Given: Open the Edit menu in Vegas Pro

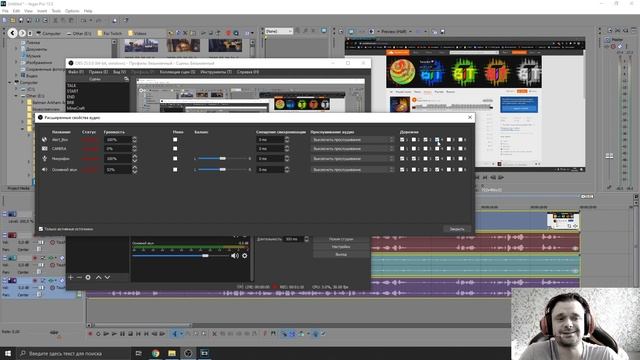Looking at the screenshot, I should (16, 11).
